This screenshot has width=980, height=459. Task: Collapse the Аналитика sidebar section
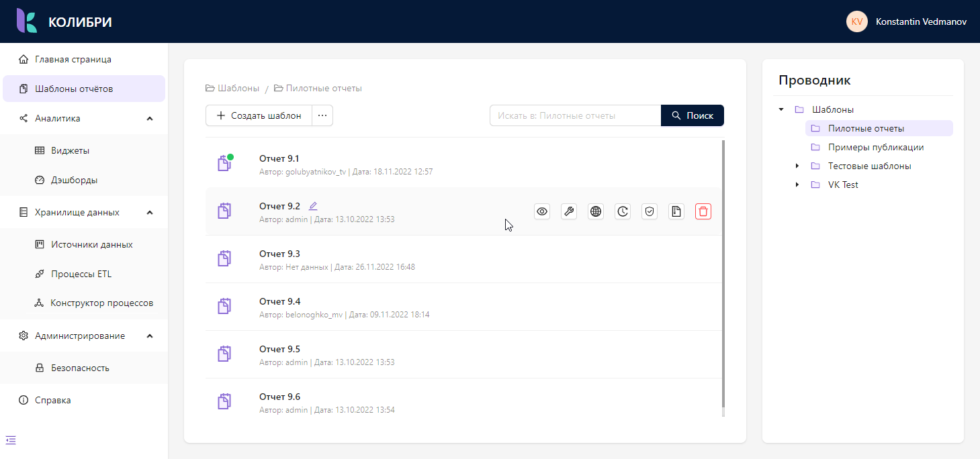[x=150, y=119]
